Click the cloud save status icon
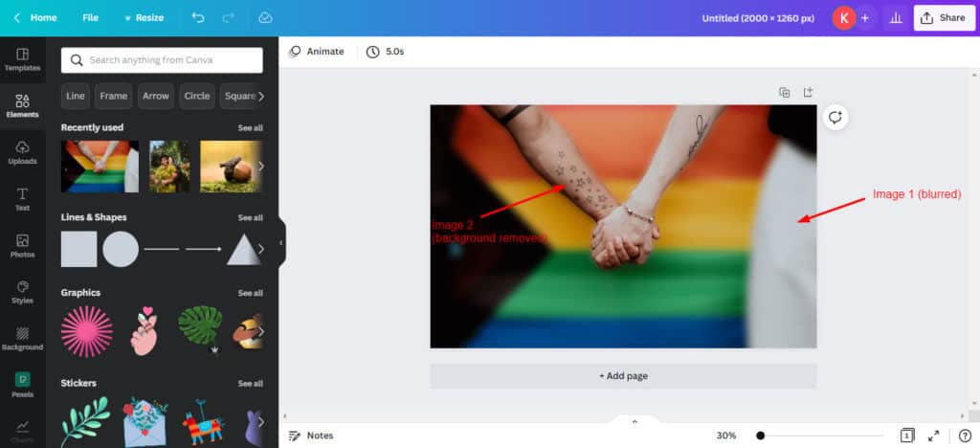 pos(266,17)
